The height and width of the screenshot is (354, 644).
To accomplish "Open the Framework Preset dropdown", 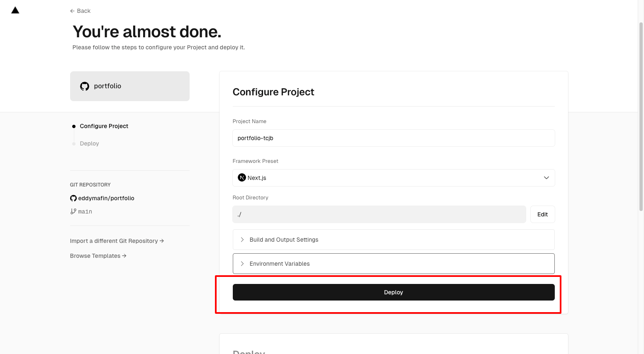I will coord(393,178).
